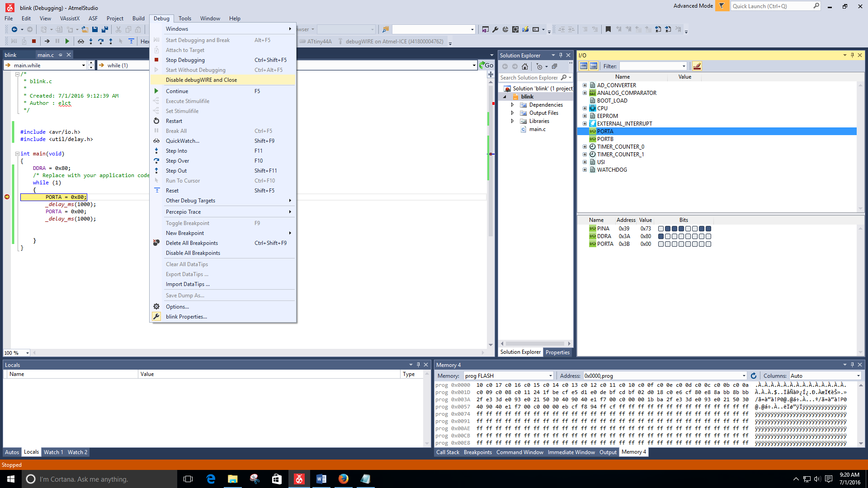Image resolution: width=868 pixels, height=488 pixels.
Task: Expand Dependencies in Solution Explorer
Action: click(512, 105)
